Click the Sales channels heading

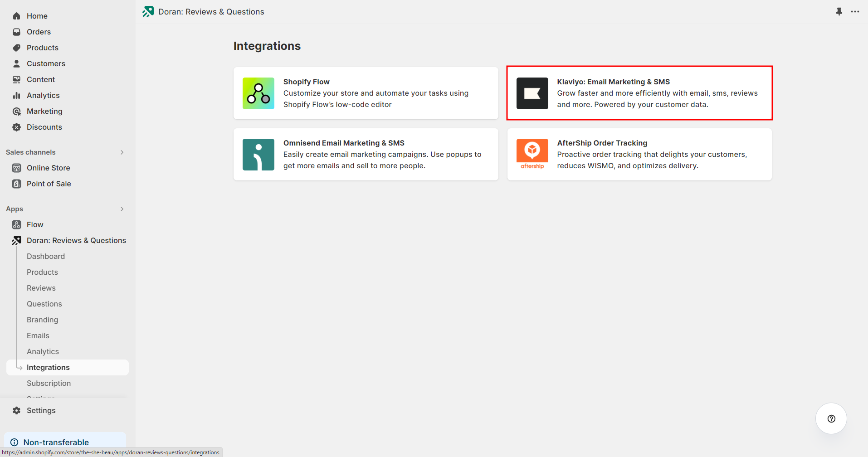pos(31,152)
